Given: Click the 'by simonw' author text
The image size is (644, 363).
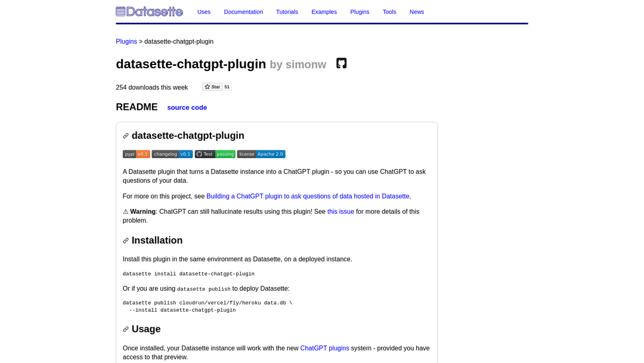Looking at the screenshot, I should pyautogui.click(x=298, y=64).
